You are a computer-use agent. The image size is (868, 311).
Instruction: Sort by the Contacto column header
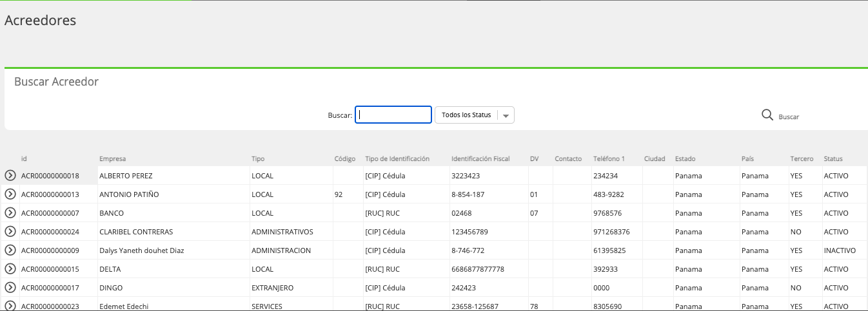[568, 158]
